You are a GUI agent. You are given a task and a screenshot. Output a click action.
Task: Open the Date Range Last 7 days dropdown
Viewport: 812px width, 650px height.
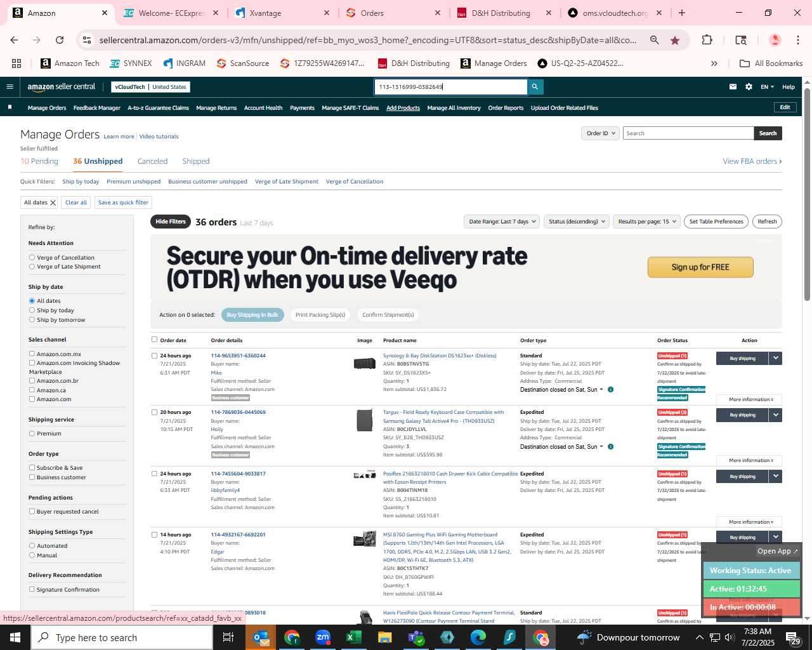tap(502, 222)
